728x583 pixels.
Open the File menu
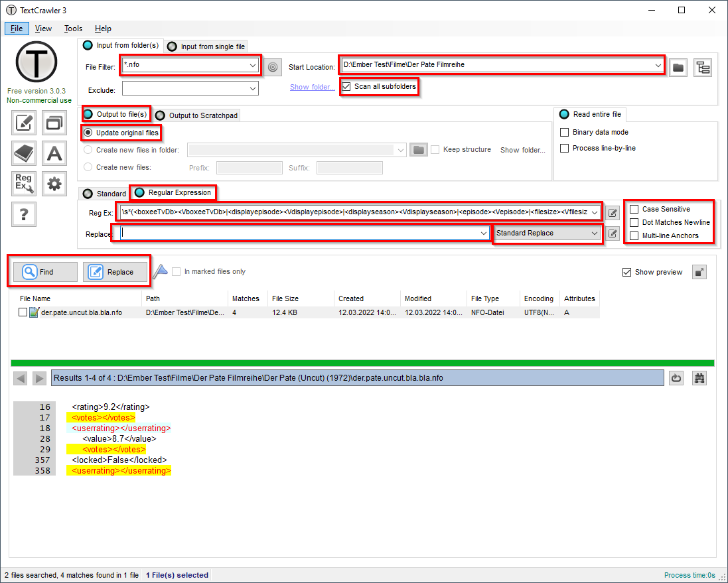coord(17,29)
